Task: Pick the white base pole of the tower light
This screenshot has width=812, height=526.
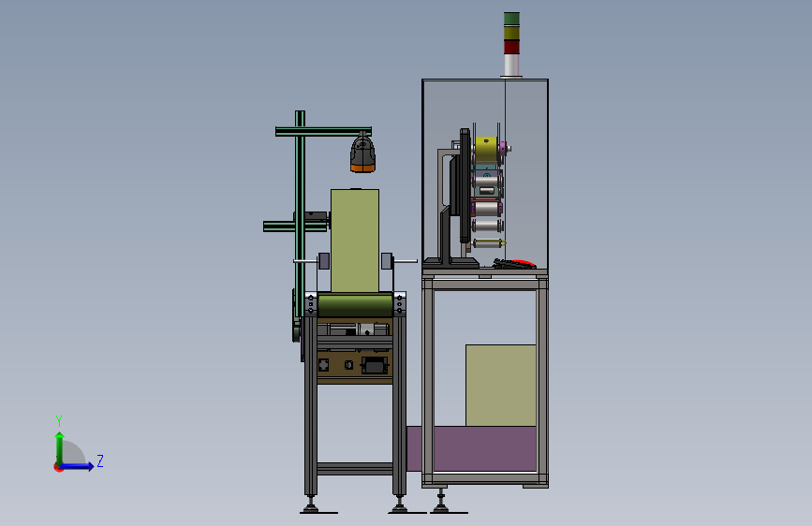Action: pyautogui.click(x=511, y=66)
